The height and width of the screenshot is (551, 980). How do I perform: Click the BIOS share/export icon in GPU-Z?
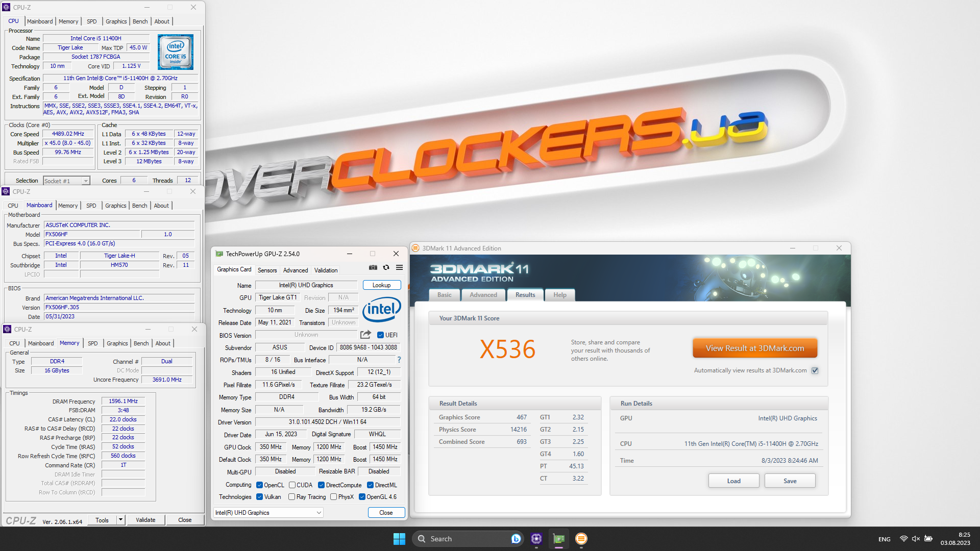click(365, 335)
